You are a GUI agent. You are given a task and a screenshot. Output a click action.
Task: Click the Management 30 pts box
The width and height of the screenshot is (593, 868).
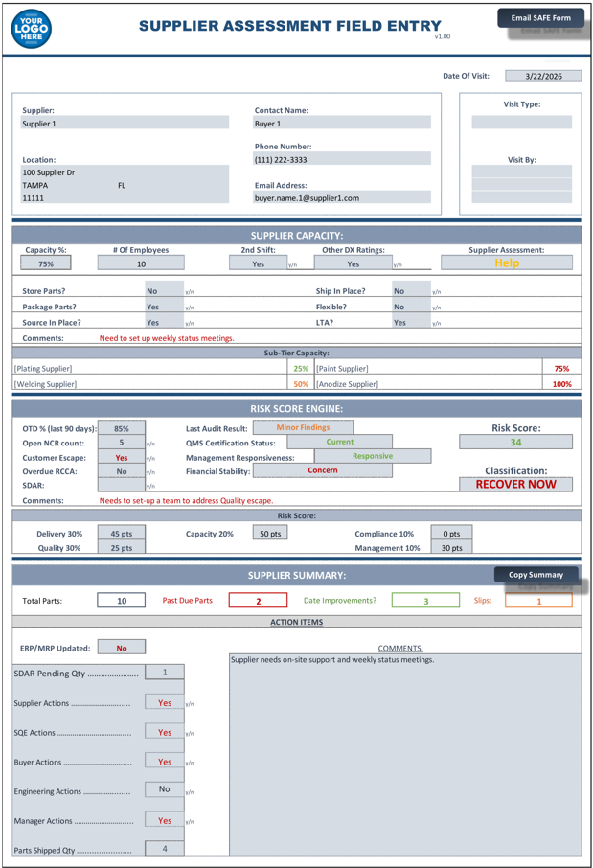tap(451, 547)
